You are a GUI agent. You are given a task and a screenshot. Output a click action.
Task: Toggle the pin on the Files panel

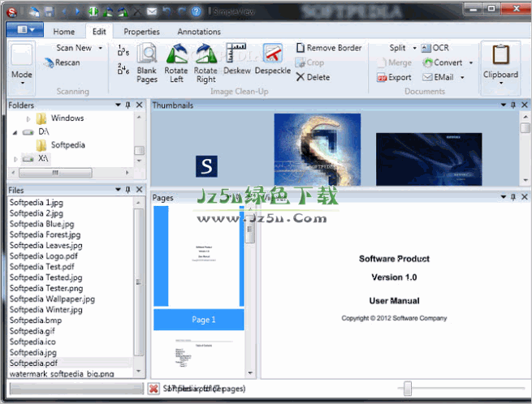pos(128,190)
